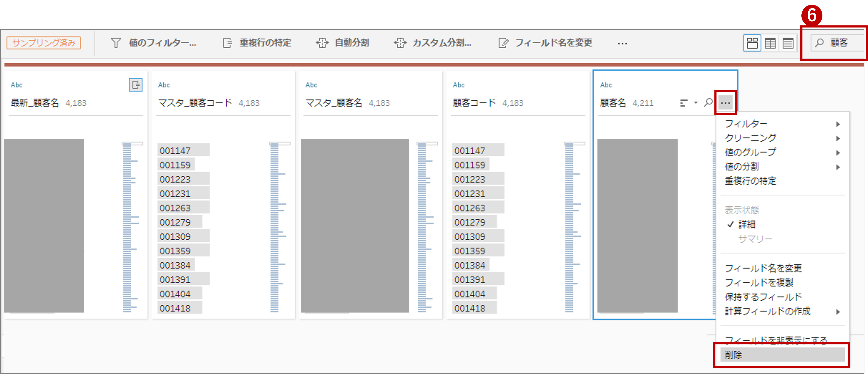The image size is (868, 374).
Task: Click the 値のフィルター funnel icon
Action: point(115,43)
